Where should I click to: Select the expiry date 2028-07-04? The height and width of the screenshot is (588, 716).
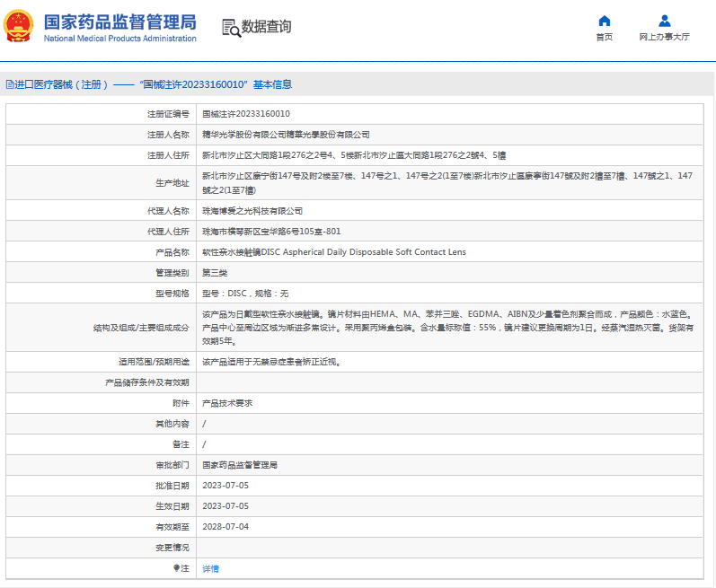225,526
